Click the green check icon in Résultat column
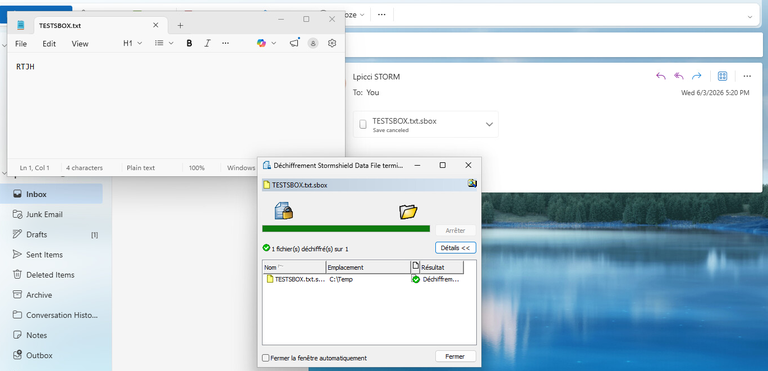The image size is (768, 371). pyautogui.click(x=416, y=279)
